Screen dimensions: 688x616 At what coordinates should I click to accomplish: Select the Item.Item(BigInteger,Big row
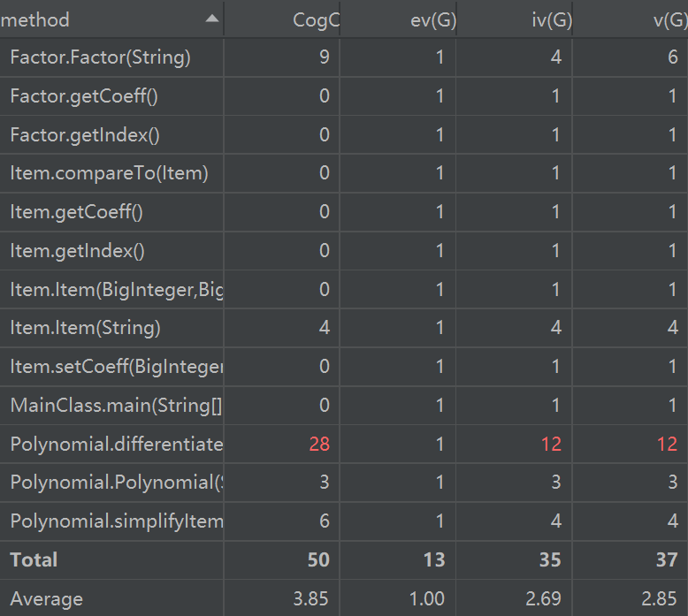click(x=344, y=289)
